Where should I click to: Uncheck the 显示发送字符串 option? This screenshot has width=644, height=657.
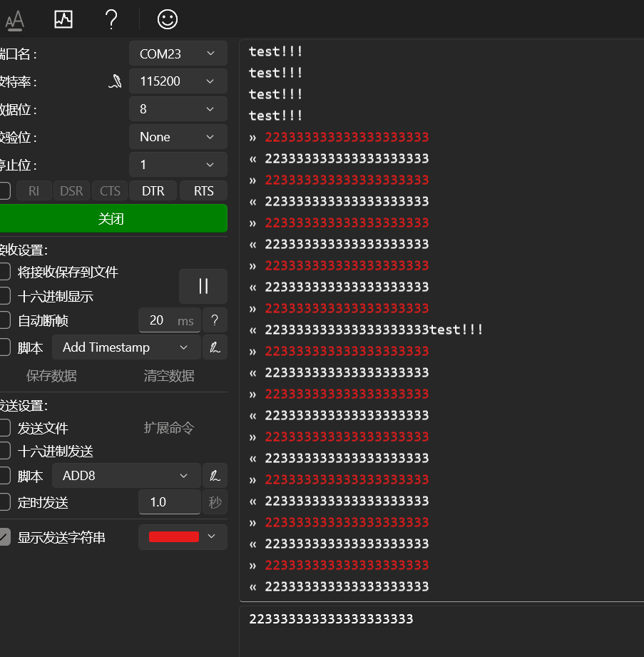click(x=4, y=537)
